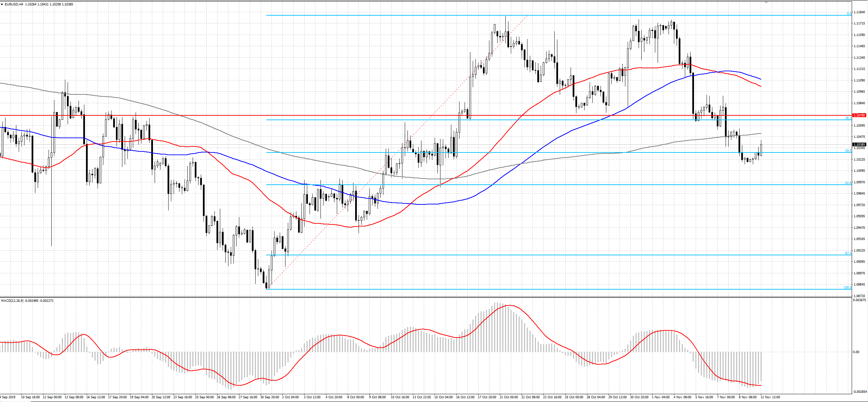Click the MACD 0.003675 scale value

coord(860,300)
